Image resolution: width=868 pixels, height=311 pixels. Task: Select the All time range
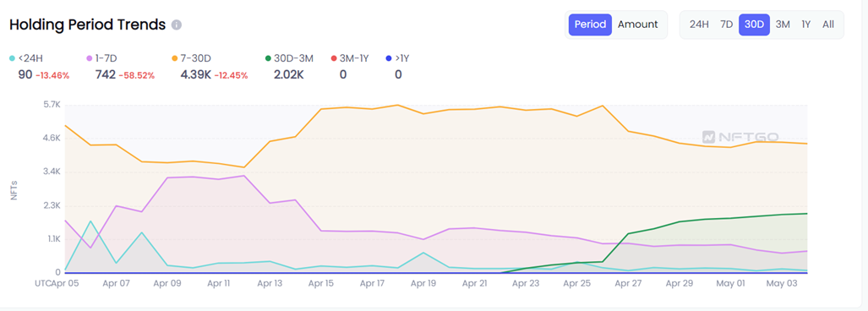pyautogui.click(x=828, y=25)
